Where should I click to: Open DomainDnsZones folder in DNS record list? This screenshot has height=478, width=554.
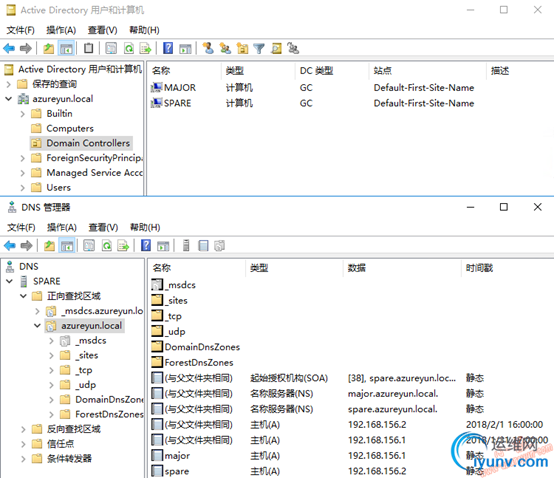[196, 347]
